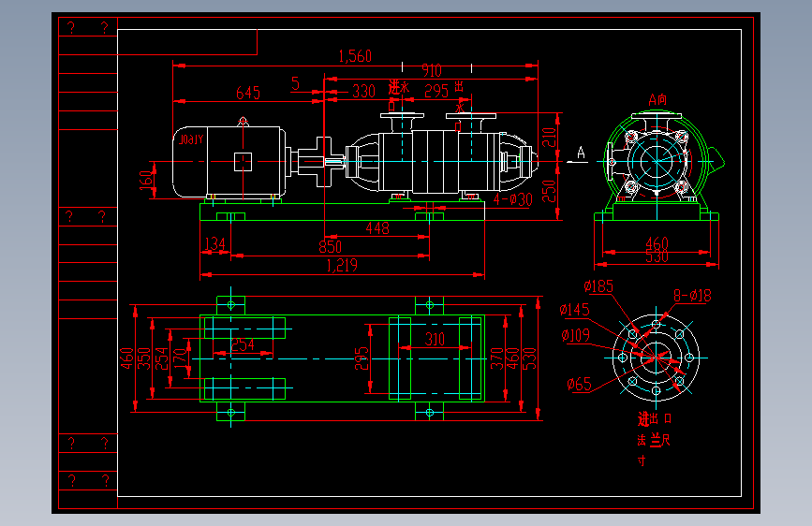Select the 645 motor length dimension

click(248, 93)
